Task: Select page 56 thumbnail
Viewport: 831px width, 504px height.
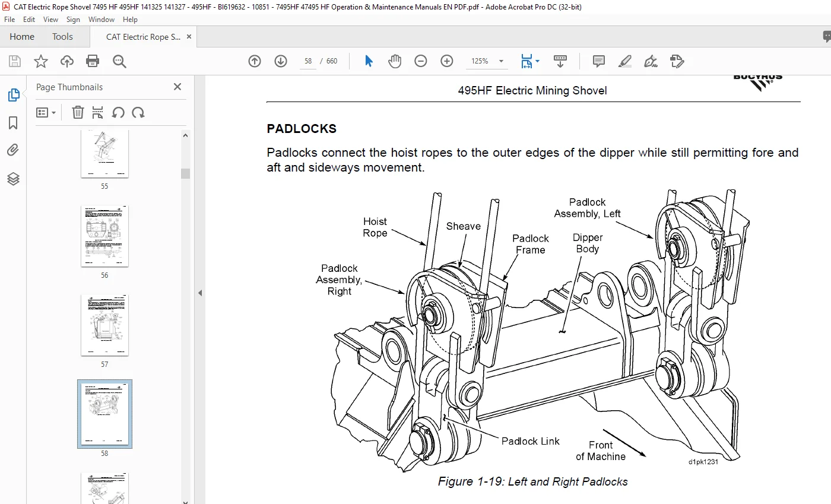Action: click(104, 236)
